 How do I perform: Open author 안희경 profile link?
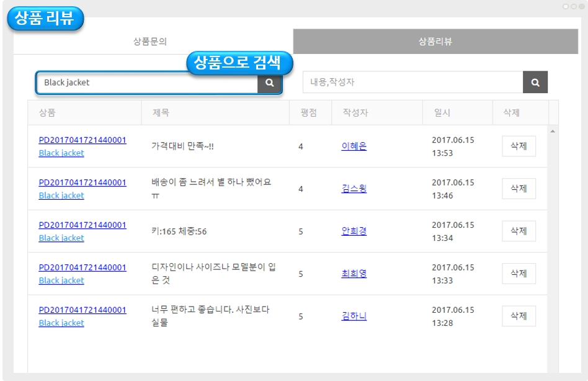pos(354,231)
